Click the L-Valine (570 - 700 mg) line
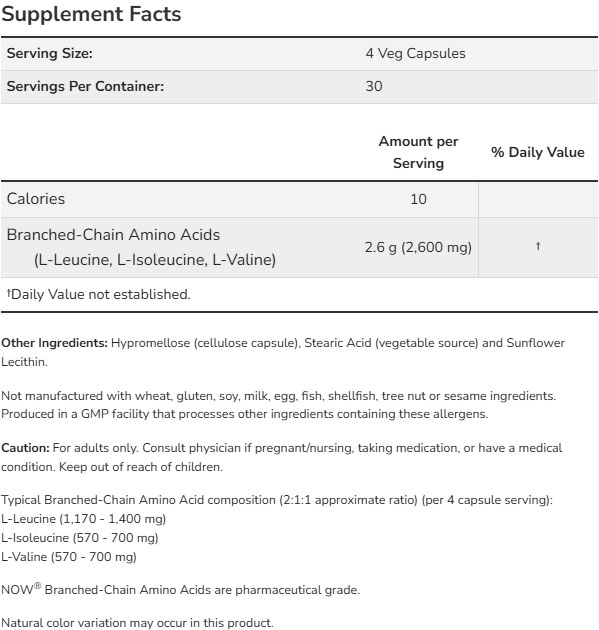This screenshot has height=630, width=599. pos(69,556)
